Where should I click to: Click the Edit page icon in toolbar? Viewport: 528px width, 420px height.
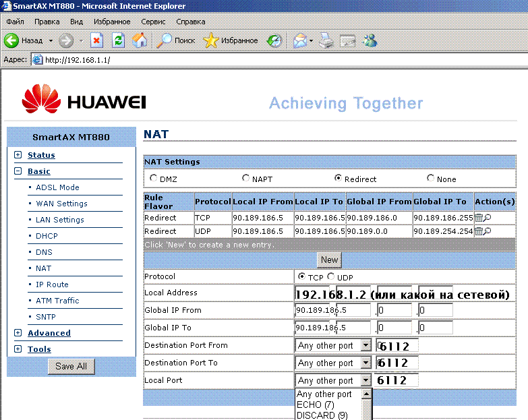tap(348, 41)
